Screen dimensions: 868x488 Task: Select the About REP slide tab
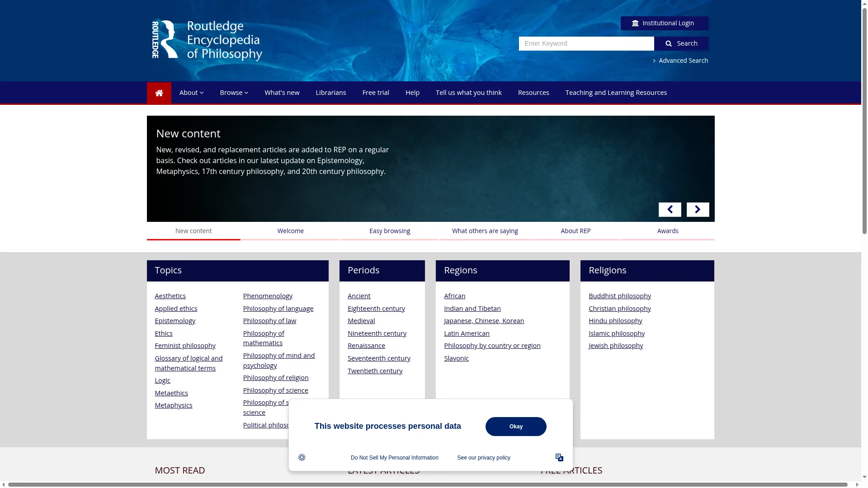(x=576, y=231)
